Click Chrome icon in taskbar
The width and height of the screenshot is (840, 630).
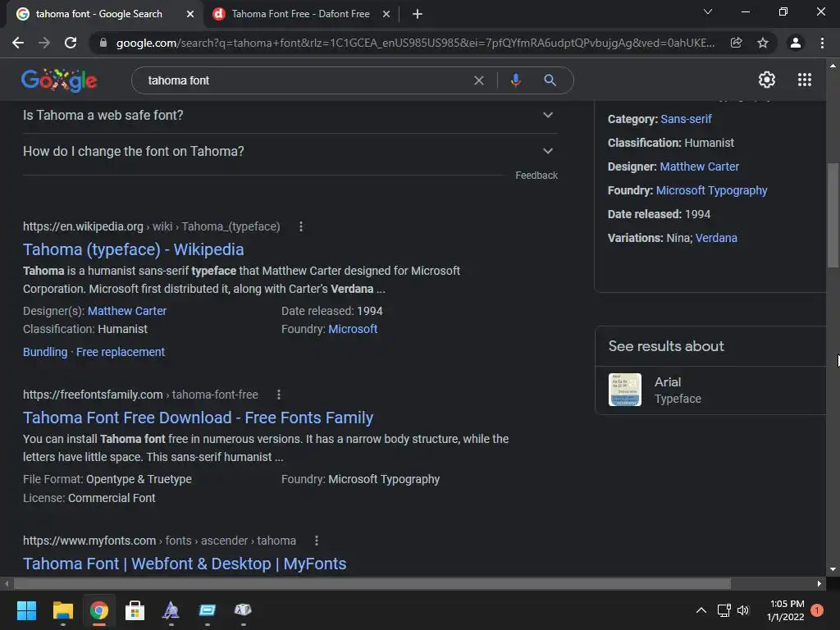pos(99,610)
